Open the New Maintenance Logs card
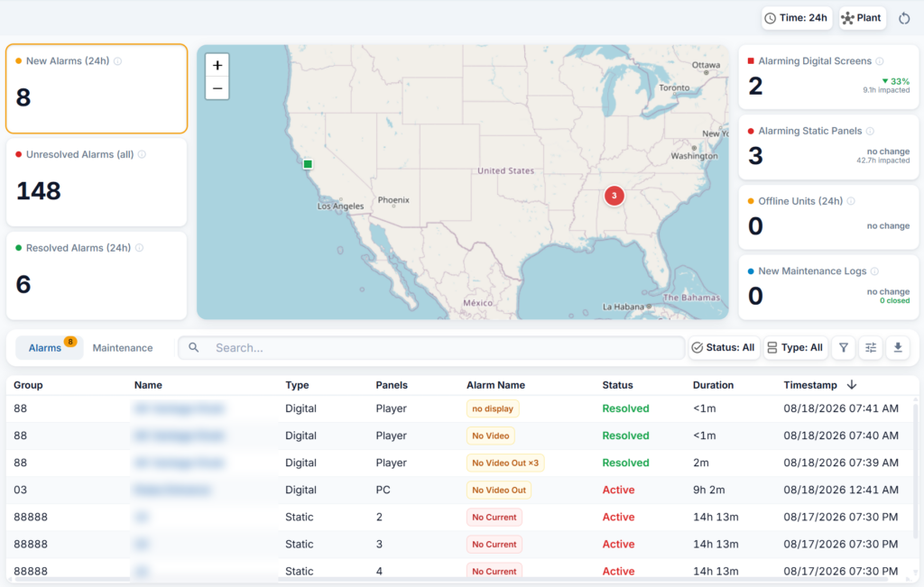The height and width of the screenshot is (587, 924). (x=828, y=288)
